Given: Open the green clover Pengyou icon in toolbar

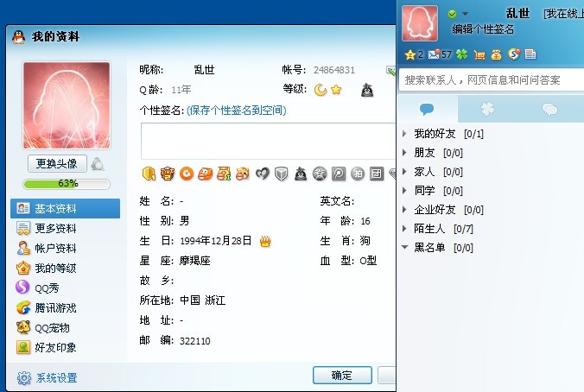Looking at the screenshot, I should point(462,54).
